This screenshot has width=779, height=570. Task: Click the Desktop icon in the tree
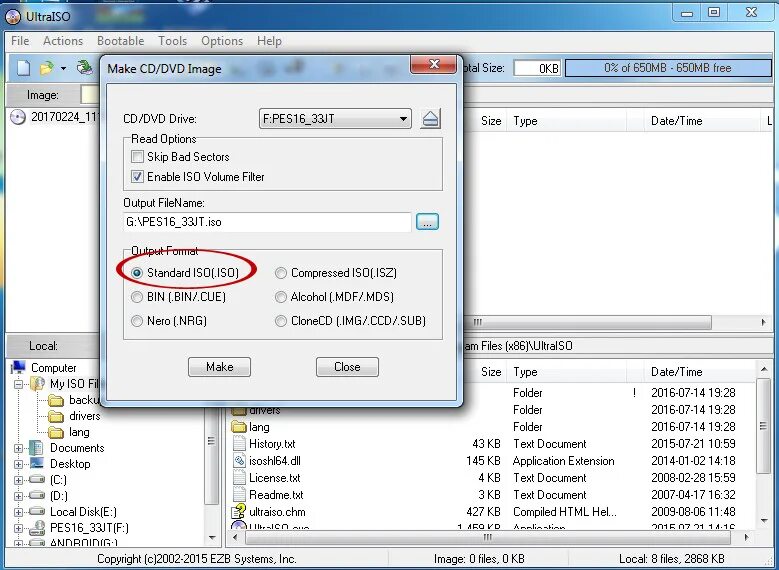click(x=37, y=463)
